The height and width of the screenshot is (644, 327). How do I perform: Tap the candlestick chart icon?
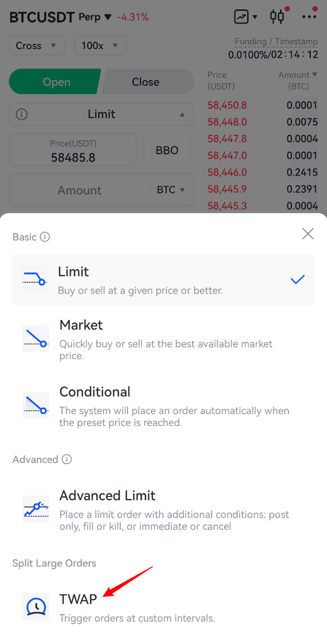(x=277, y=16)
